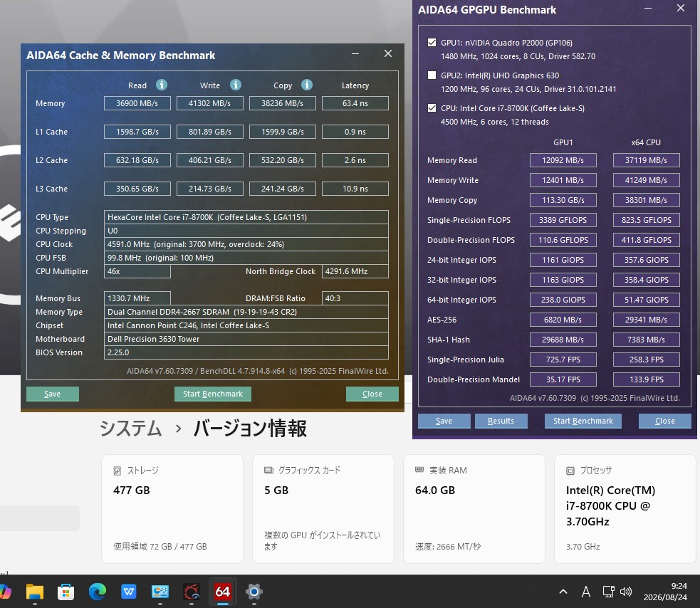
Task: Close button in Cache & Memory Benchmark
Action: pyautogui.click(x=372, y=394)
